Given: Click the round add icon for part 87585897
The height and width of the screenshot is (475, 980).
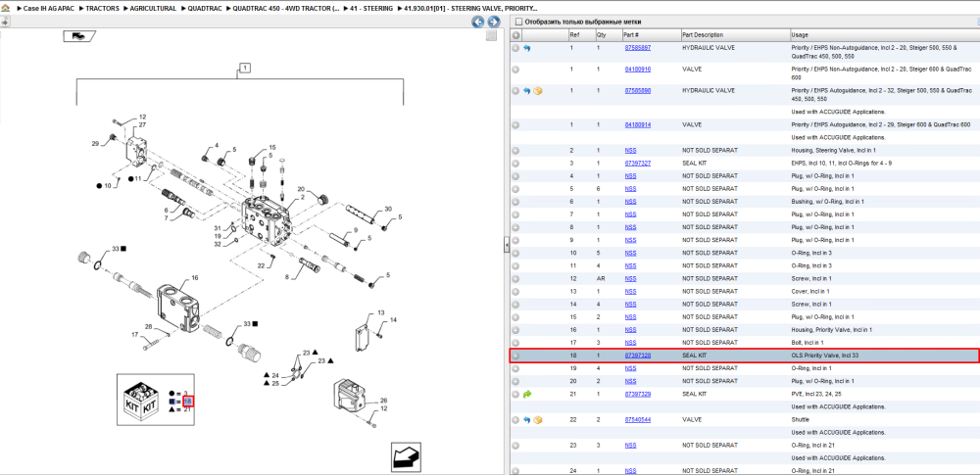Looking at the screenshot, I should pyautogui.click(x=515, y=48).
